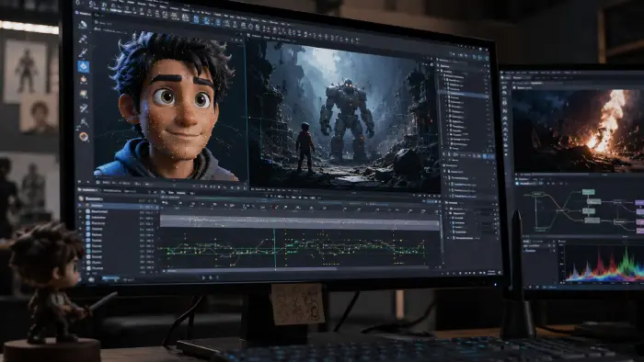The width and height of the screenshot is (644, 362).
Task: Click the fire explosion preview on second monitor
Action: (578, 130)
